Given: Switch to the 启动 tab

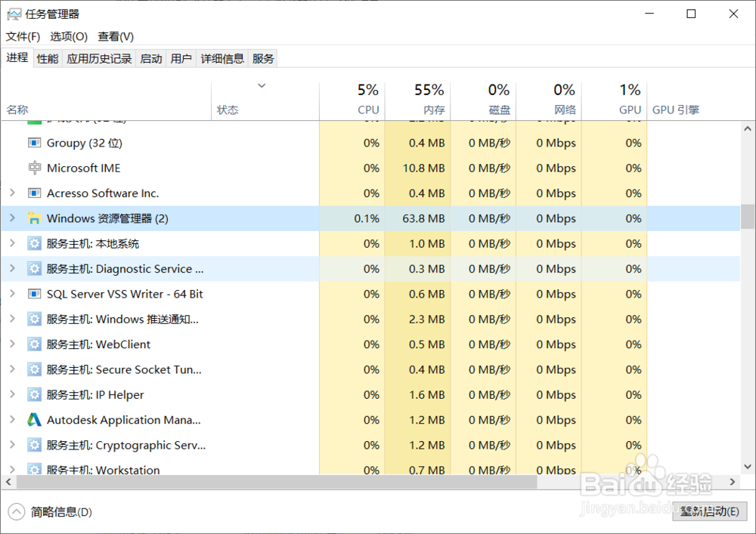Looking at the screenshot, I should pyautogui.click(x=151, y=59).
